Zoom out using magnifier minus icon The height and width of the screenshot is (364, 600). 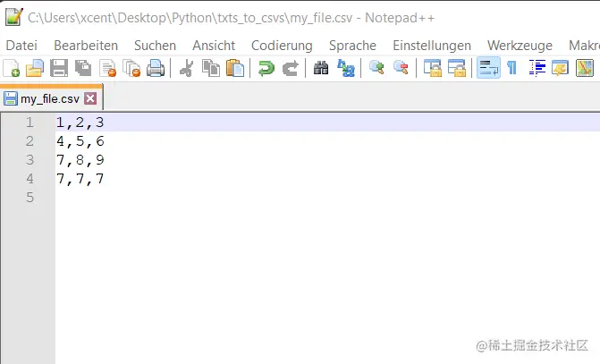(x=401, y=67)
